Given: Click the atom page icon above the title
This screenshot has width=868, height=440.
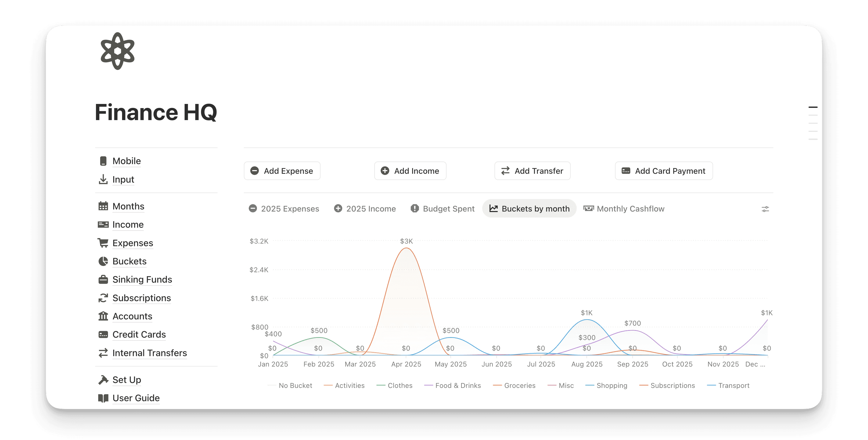Looking at the screenshot, I should [117, 51].
